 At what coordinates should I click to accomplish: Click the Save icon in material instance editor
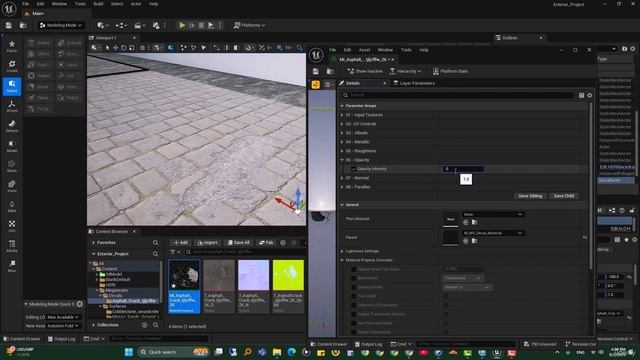point(316,71)
